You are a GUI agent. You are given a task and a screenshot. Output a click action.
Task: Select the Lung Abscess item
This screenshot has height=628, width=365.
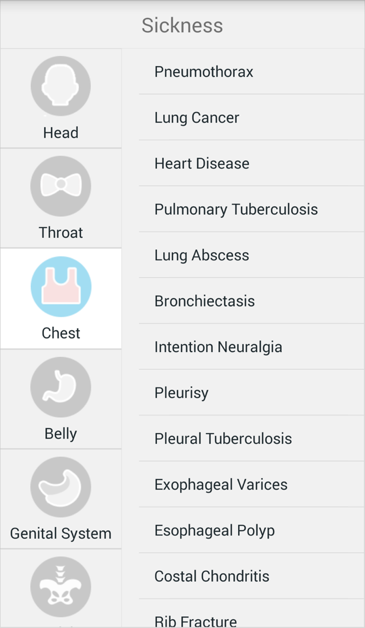(252, 255)
